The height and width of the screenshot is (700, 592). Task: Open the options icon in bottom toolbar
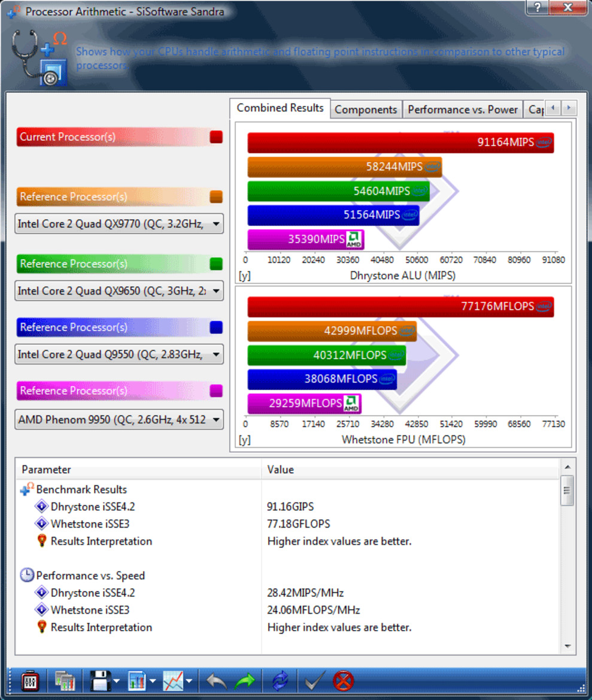pos(30,681)
